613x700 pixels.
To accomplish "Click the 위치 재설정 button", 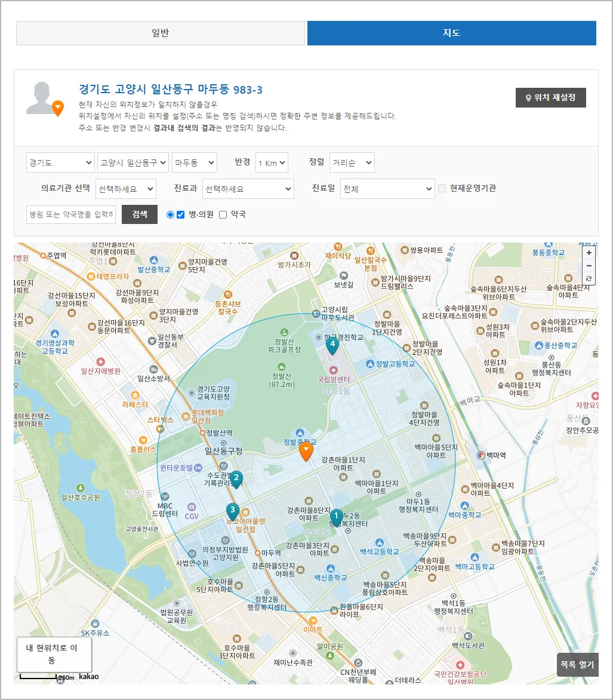I will (x=550, y=97).
